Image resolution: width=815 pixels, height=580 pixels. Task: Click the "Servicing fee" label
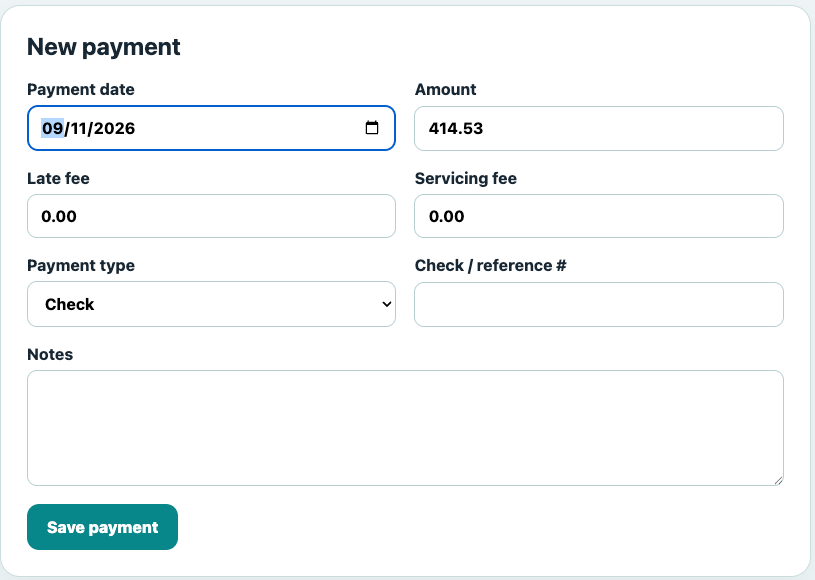point(466,178)
